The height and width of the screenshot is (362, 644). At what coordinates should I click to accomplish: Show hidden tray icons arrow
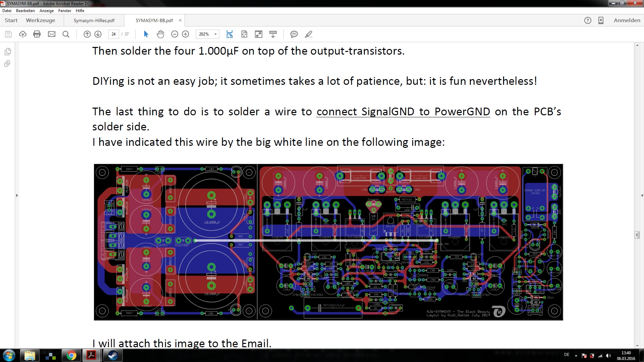(576, 356)
